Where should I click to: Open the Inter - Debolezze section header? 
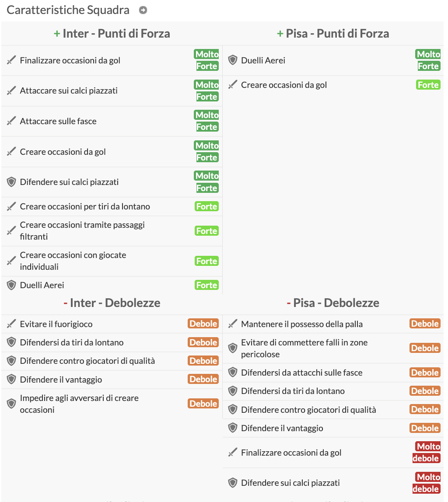(112, 302)
